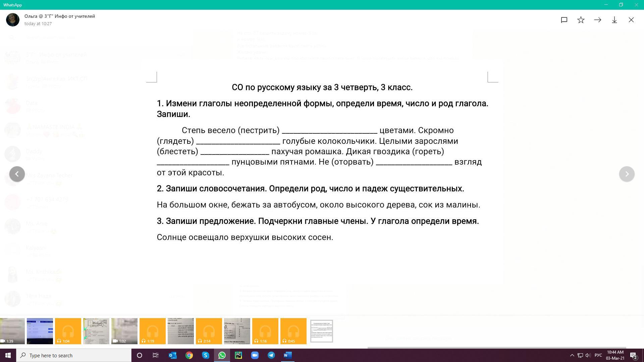Open Telegram from the taskbar

(271, 355)
